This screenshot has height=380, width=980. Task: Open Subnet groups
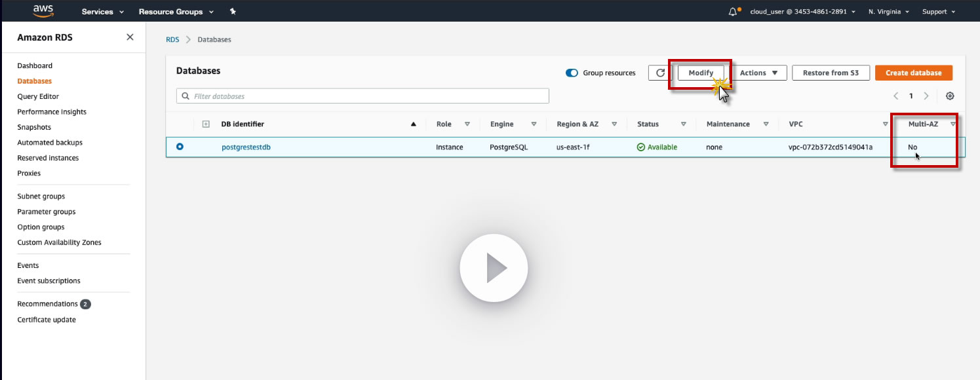pos(41,197)
